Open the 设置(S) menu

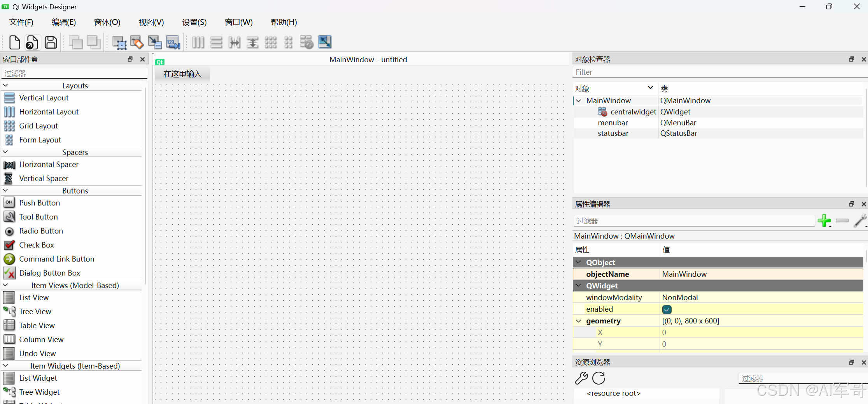(x=194, y=22)
